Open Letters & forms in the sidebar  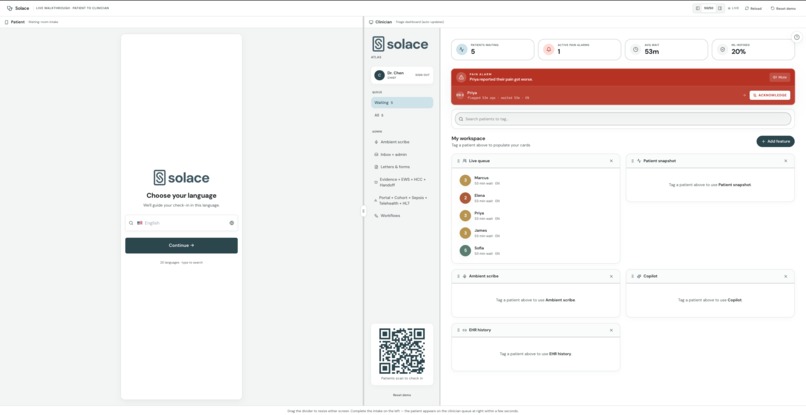[x=402, y=167]
